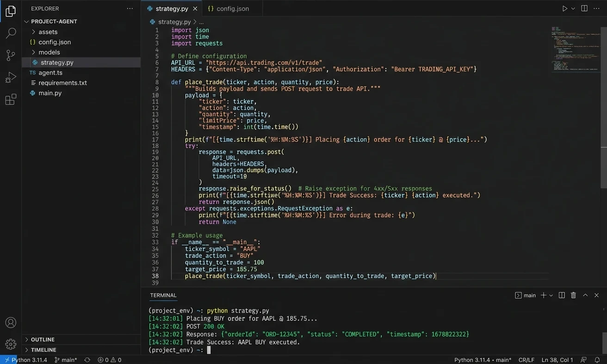The height and width of the screenshot is (364, 607).
Task: Maximize the terminal panel size
Action: click(x=585, y=295)
